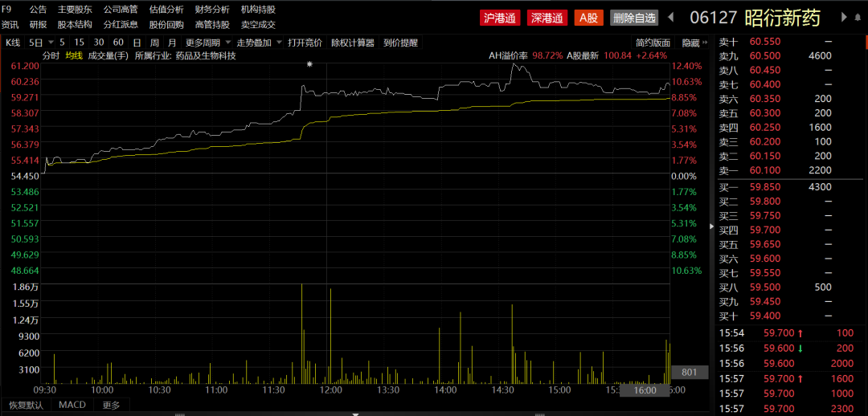Open 研报 research reports
868x416 pixels.
39,24
